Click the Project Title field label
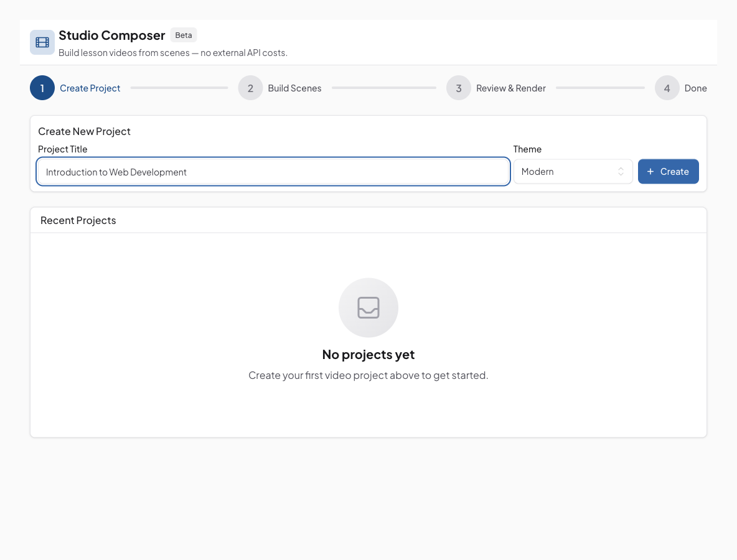The height and width of the screenshot is (560, 737). 63,149
